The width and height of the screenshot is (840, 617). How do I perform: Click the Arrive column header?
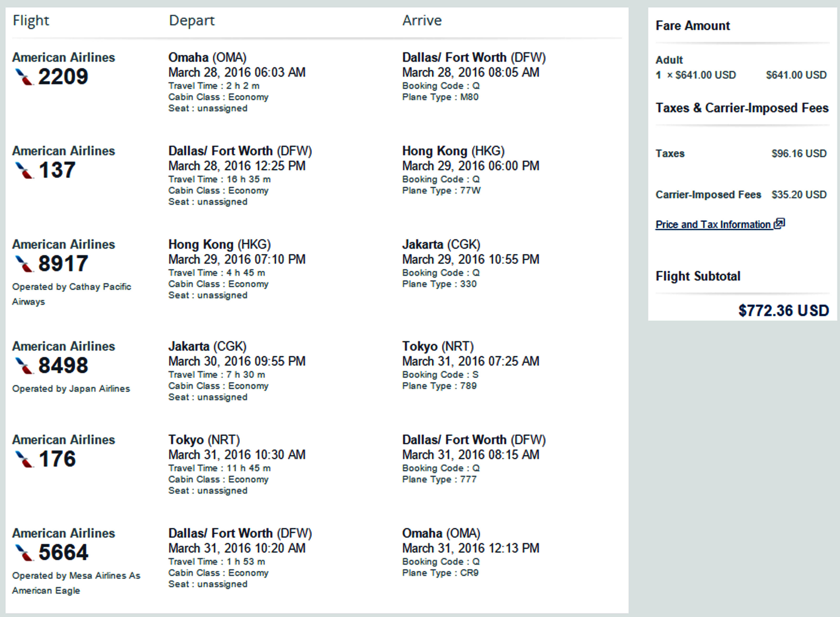tap(422, 20)
